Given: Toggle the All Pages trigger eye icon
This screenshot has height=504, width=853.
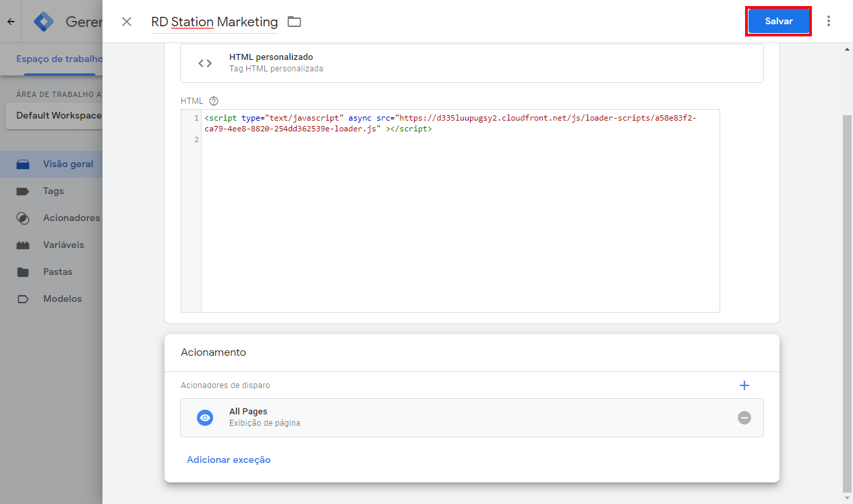Looking at the screenshot, I should tap(204, 418).
